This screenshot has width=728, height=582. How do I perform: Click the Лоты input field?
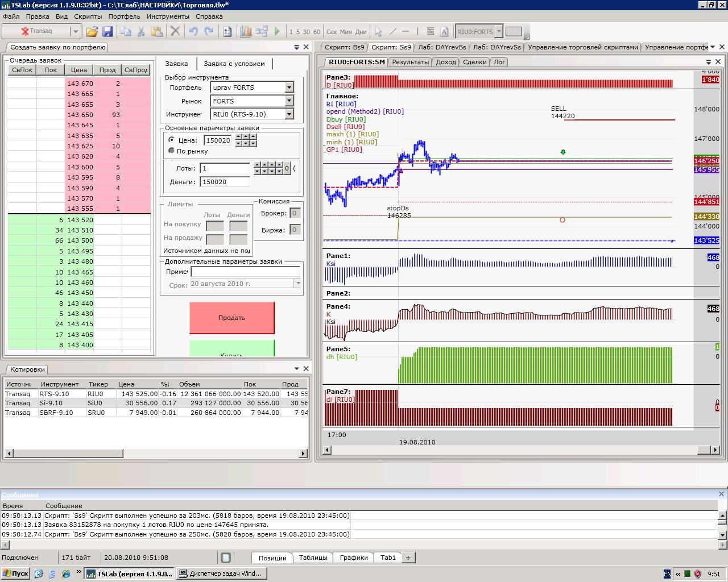[225, 168]
